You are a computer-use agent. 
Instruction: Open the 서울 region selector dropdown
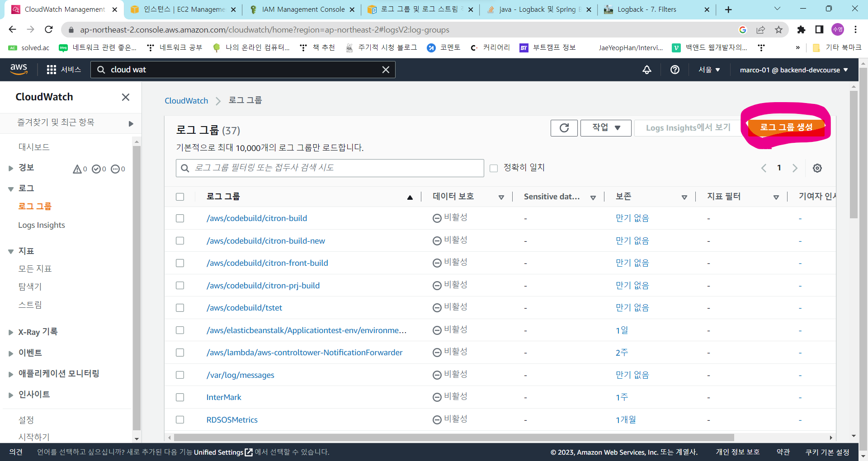pos(709,70)
